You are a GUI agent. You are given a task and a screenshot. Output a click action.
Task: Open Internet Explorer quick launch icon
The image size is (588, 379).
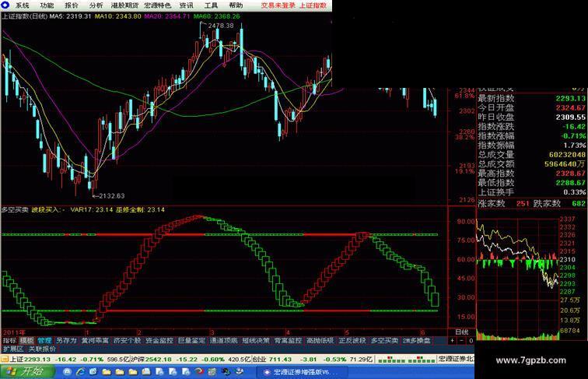81,371
